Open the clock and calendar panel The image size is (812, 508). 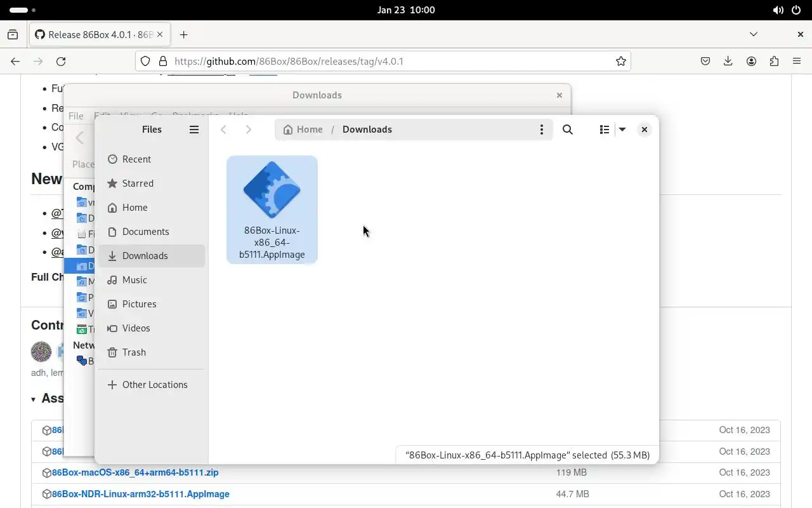tap(406, 10)
